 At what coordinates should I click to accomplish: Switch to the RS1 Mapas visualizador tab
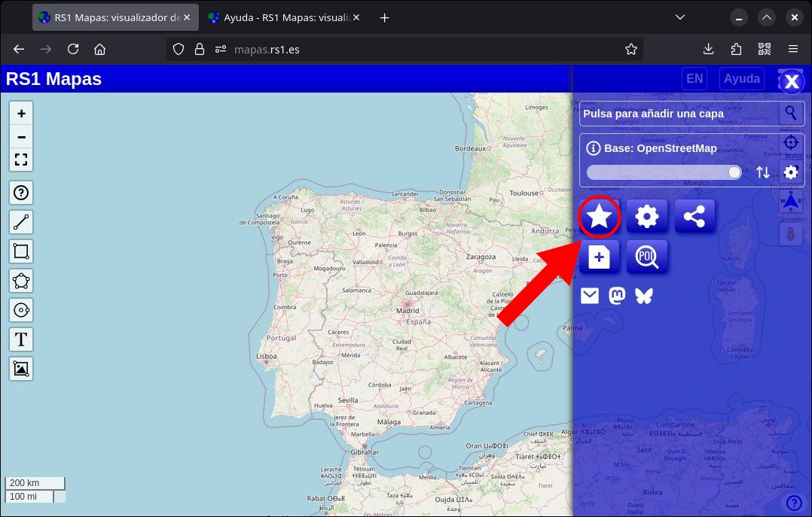click(115, 17)
